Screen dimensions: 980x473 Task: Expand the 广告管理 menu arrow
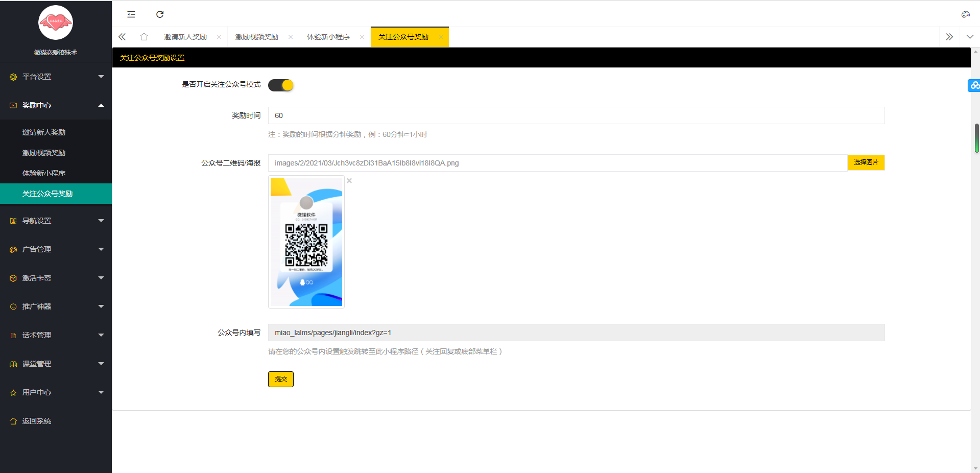(101, 249)
